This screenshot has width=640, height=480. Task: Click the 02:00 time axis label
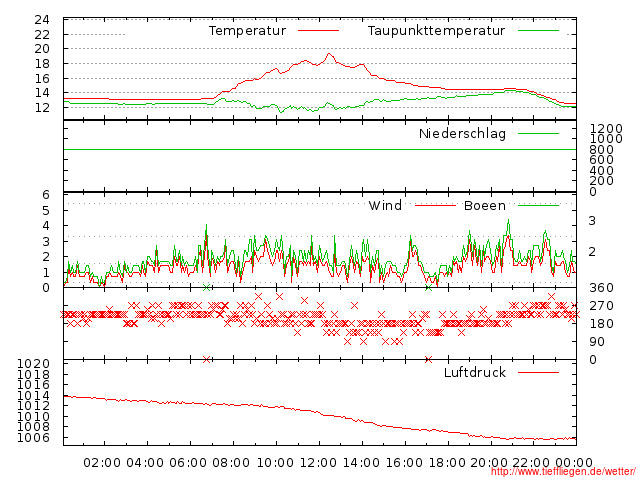102,462
